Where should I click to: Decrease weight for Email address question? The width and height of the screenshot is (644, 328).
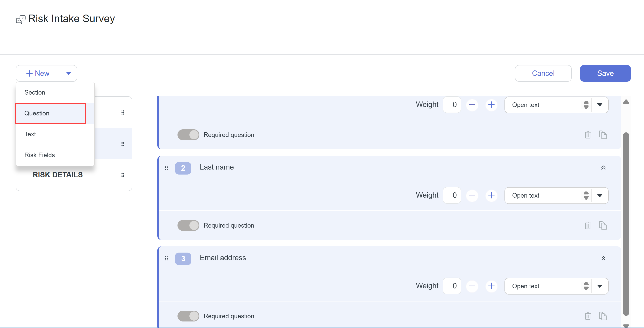(472, 286)
